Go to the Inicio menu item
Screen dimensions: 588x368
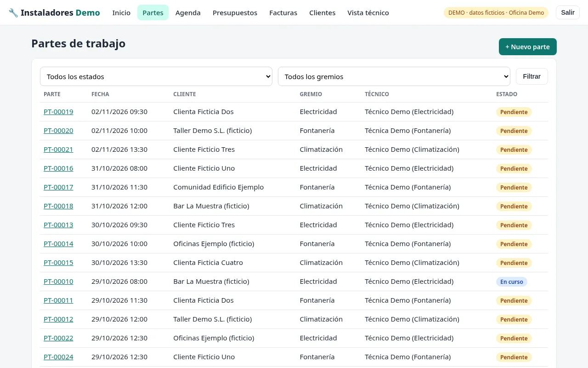[x=121, y=13]
